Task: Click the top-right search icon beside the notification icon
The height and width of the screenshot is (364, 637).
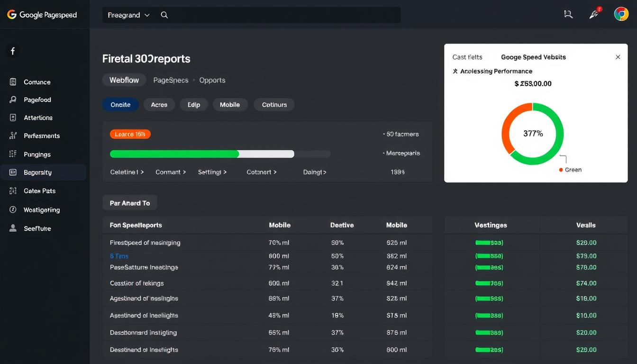Action: point(568,14)
